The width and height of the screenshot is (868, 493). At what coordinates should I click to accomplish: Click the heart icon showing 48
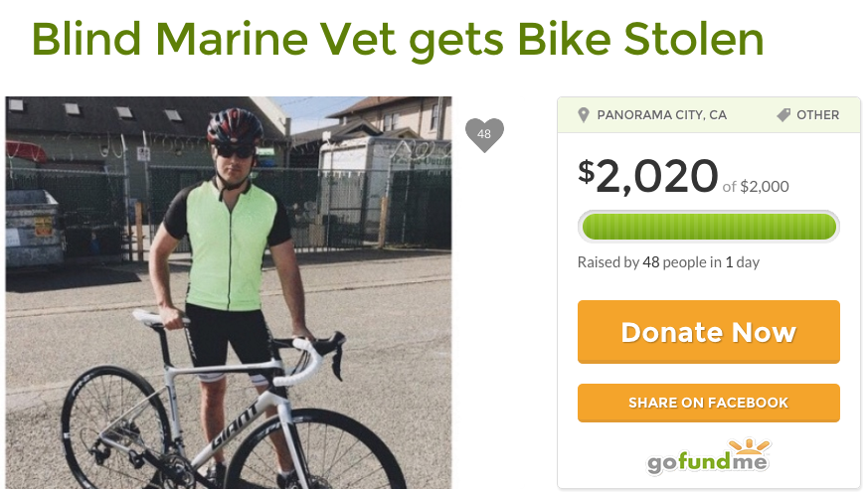484,134
